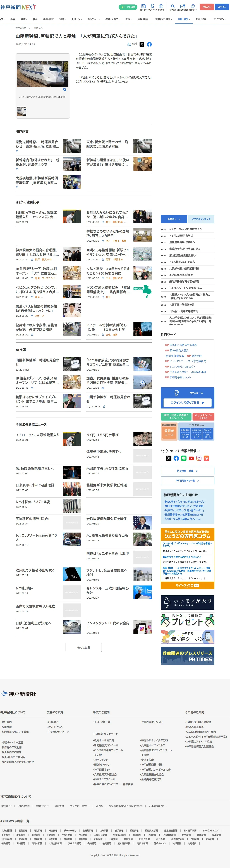Viewport: 230px width, 868px height.
Task: Click the 神戸新聞NEXT logo
Action: pos(18,7)
